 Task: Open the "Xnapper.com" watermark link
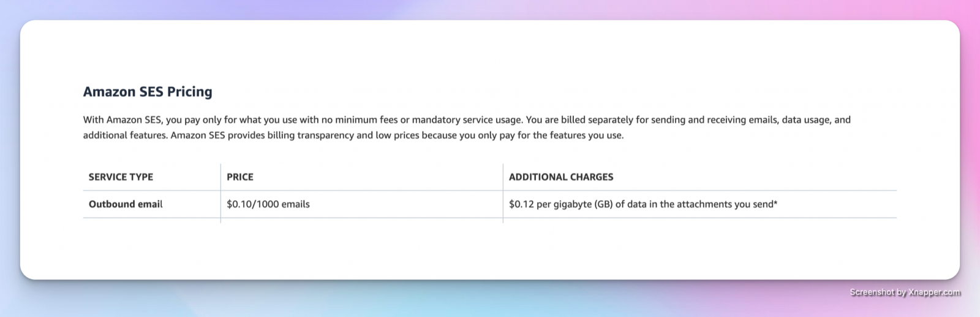[935, 292]
